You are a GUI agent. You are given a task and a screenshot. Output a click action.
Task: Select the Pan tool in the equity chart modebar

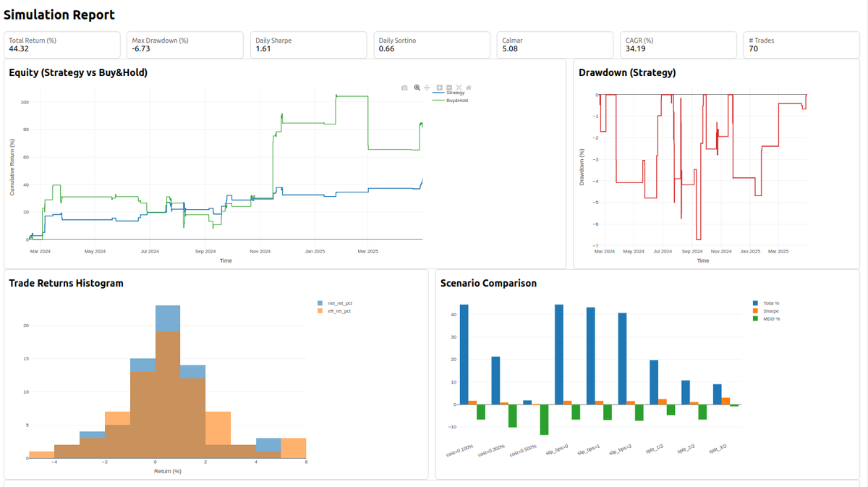pyautogui.click(x=427, y=88)
